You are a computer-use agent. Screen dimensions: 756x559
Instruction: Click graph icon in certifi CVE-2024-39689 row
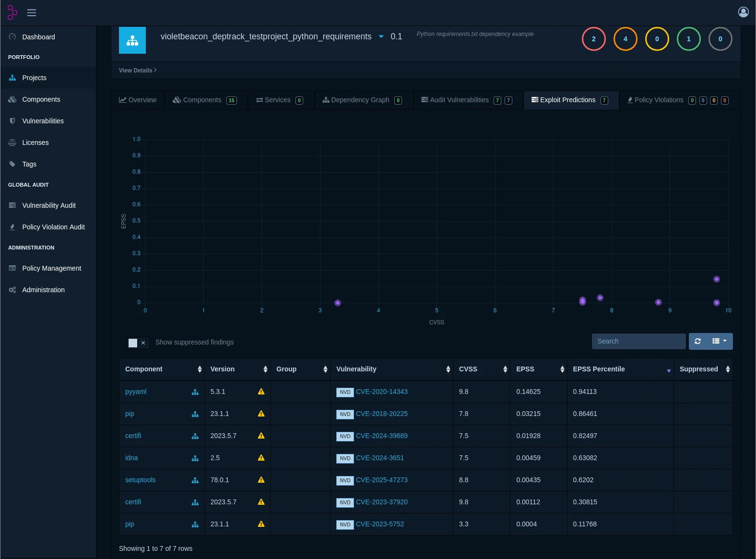195,436
